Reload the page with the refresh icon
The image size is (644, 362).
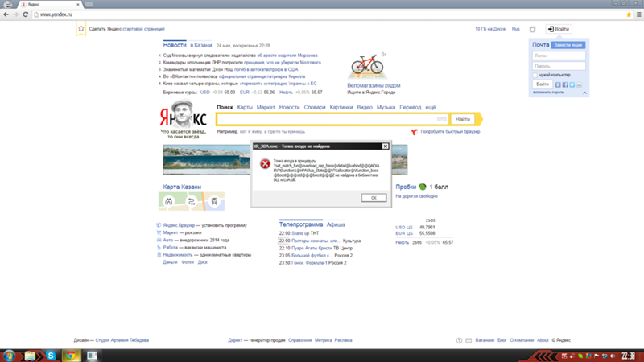26,14
